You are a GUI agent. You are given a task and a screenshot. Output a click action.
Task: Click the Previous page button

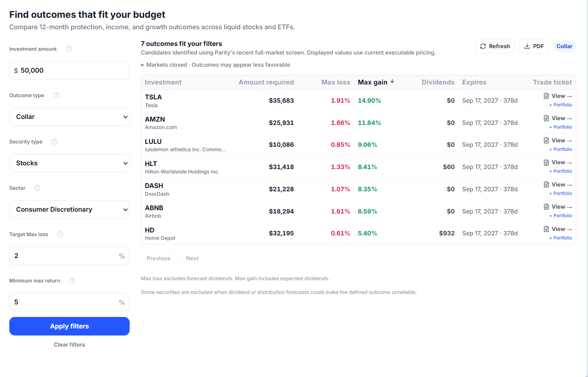click(x=159, y=258)
